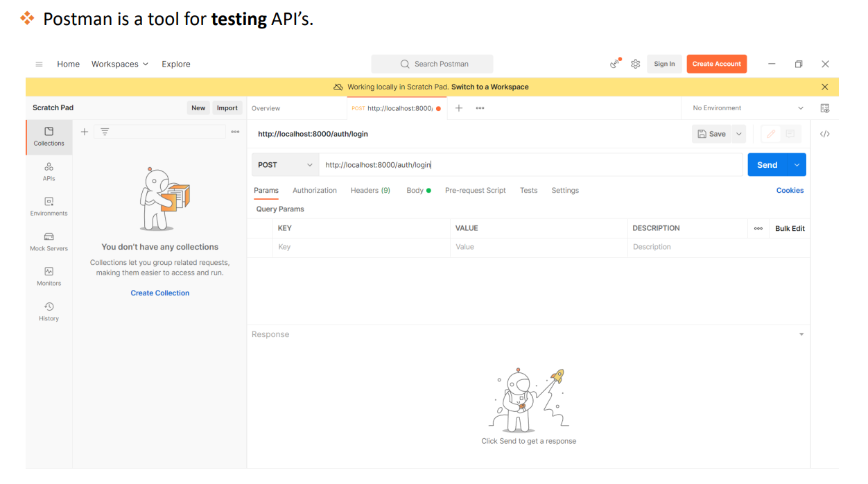Image resolution: width=868 pixels, height=484 pixels.
Task: Open the Tests tab
Action: [529, 190]
